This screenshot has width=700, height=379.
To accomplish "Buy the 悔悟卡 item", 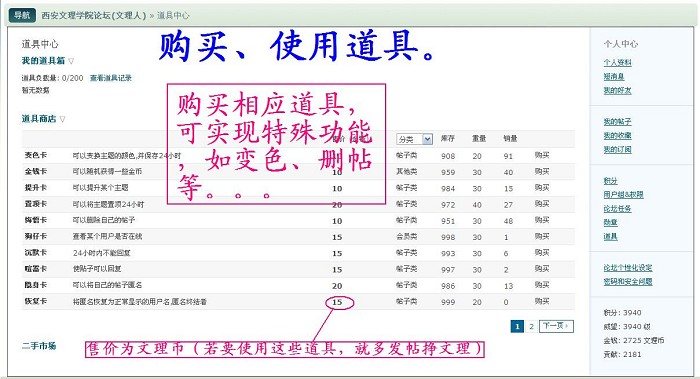I will 542,220.
